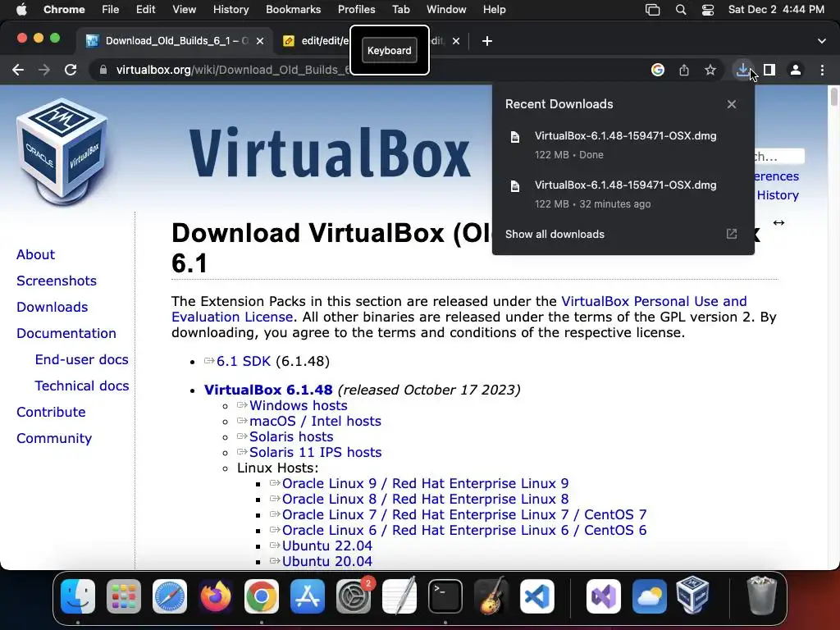The width and height of the screenshot is (840, 630).
Task: Reload the VirtualBox page
Action: pyautogui.click(x=71, y=70)
